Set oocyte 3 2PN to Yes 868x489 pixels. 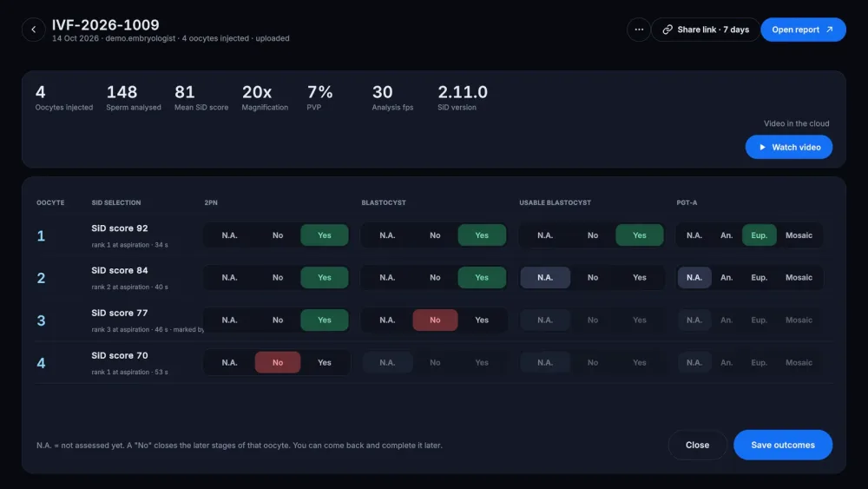[x=325, y=320]
